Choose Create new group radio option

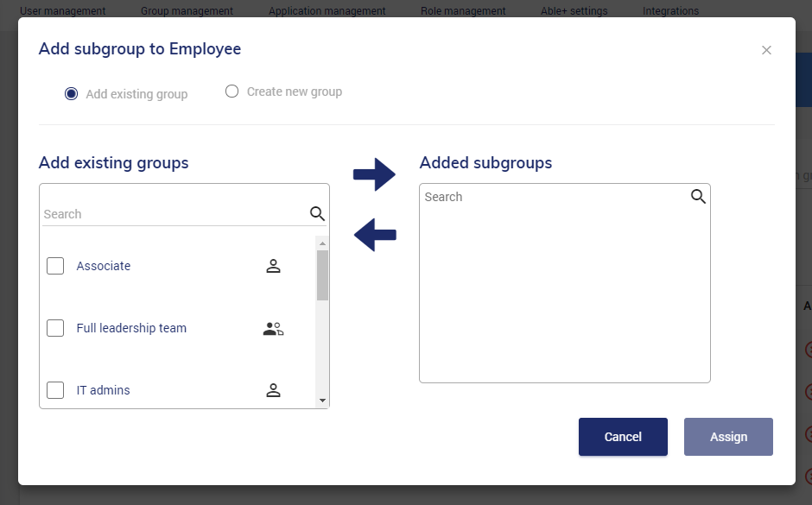tap(232, 92)
